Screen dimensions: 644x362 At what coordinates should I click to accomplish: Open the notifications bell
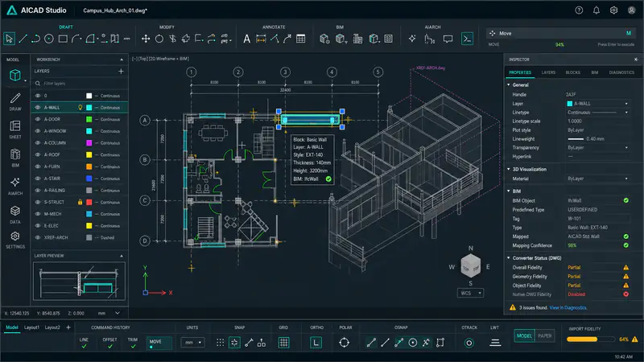596,10
